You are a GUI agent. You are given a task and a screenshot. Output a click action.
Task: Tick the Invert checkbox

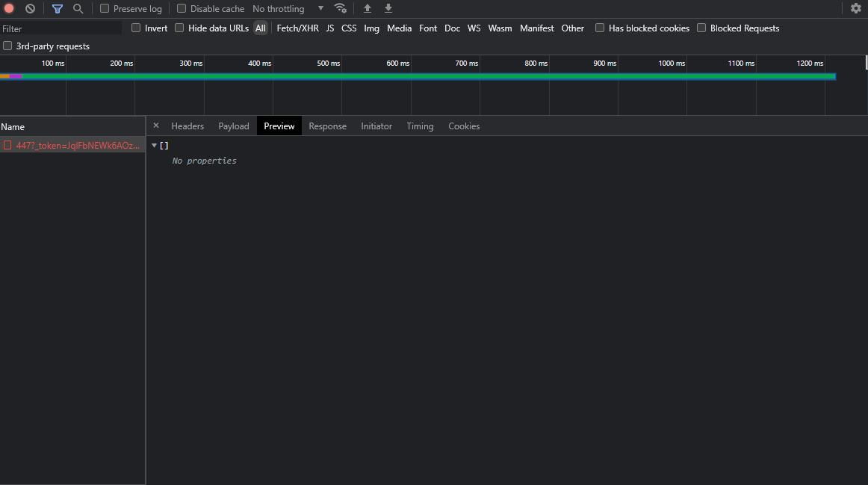(136, 28)
